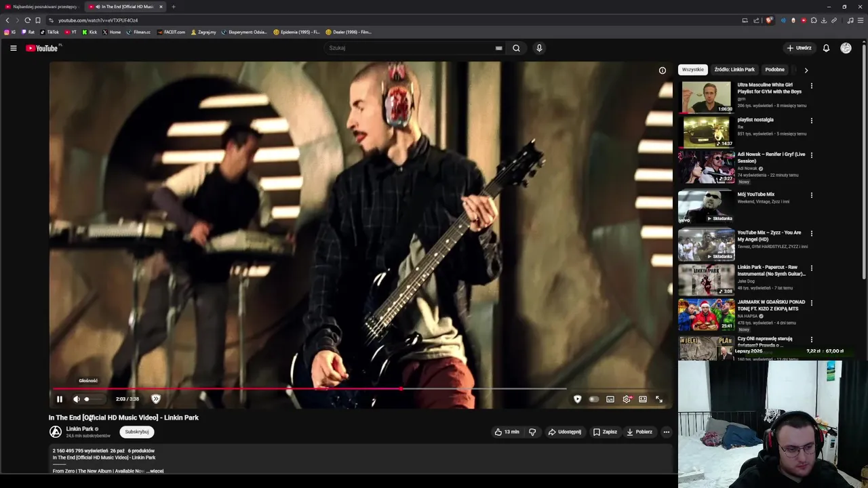The width and height of the screenshot is (868, 488).
Task: Open the TikTok bookmark
Action: pos(50,32)
